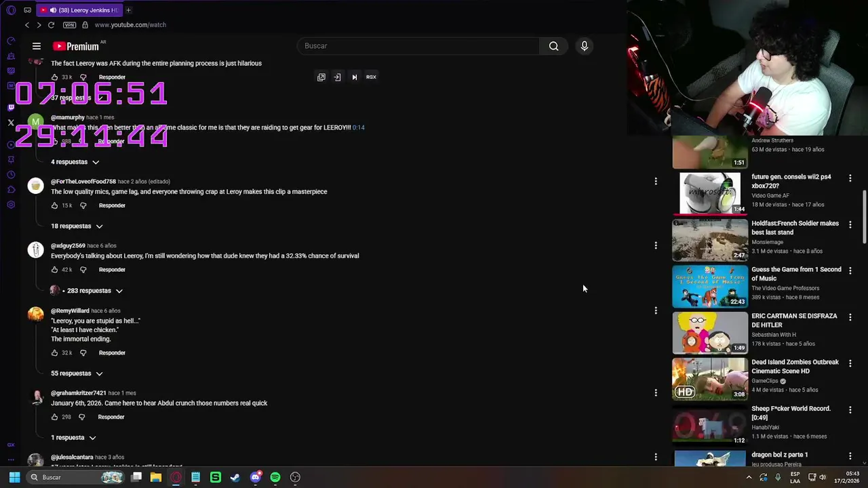This screenshot has height=488, width=868.
Task: Open options menu for Eric Cartman video
Action: coord(850,317)
